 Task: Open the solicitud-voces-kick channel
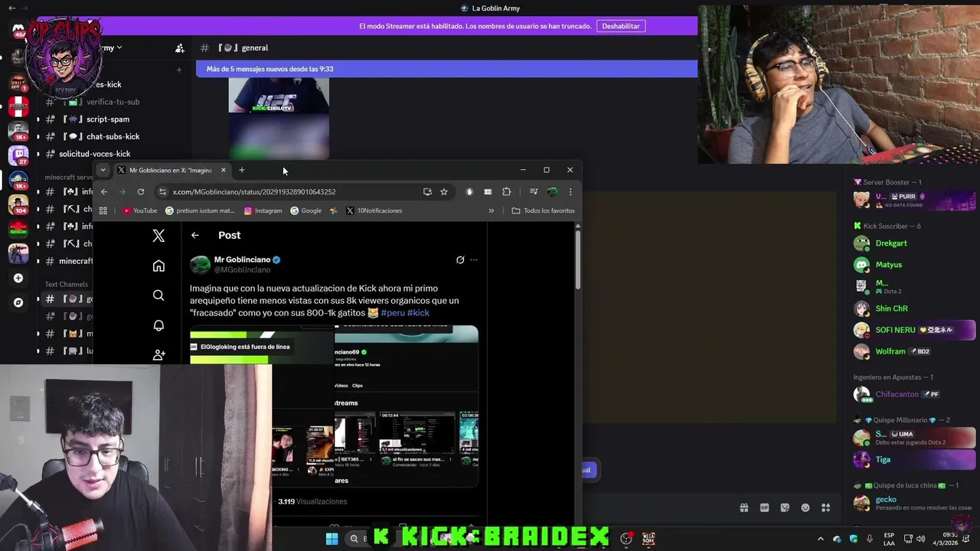pos(94,154)
